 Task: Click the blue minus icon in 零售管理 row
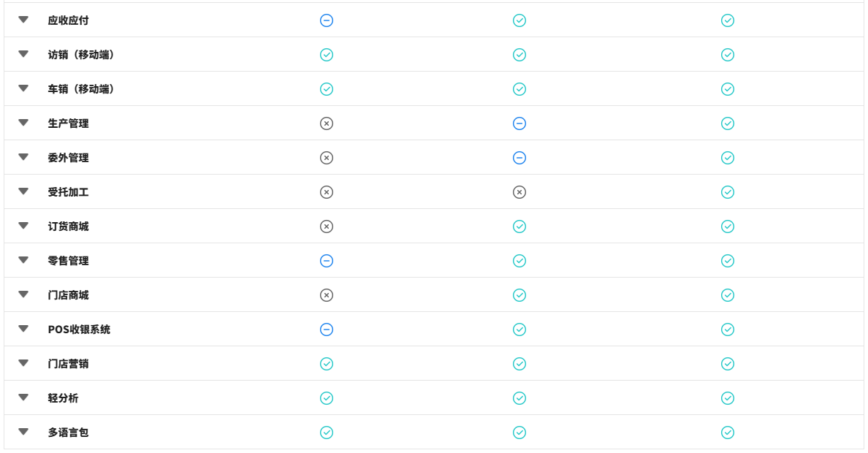click(x=327, y=261)
